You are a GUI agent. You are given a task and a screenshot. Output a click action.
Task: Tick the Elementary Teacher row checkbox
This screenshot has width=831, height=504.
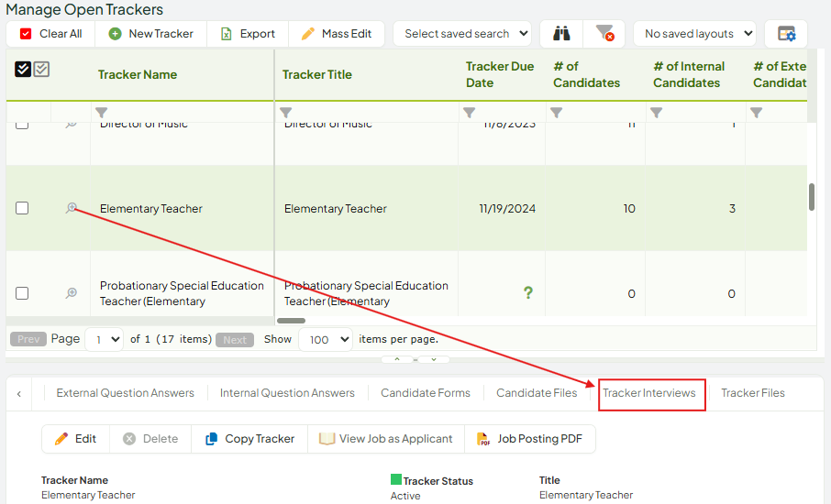coord(22,208)
